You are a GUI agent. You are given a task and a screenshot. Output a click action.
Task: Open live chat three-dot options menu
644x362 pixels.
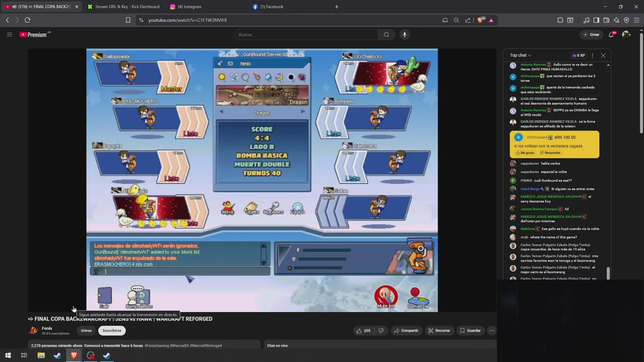point(592,55)
